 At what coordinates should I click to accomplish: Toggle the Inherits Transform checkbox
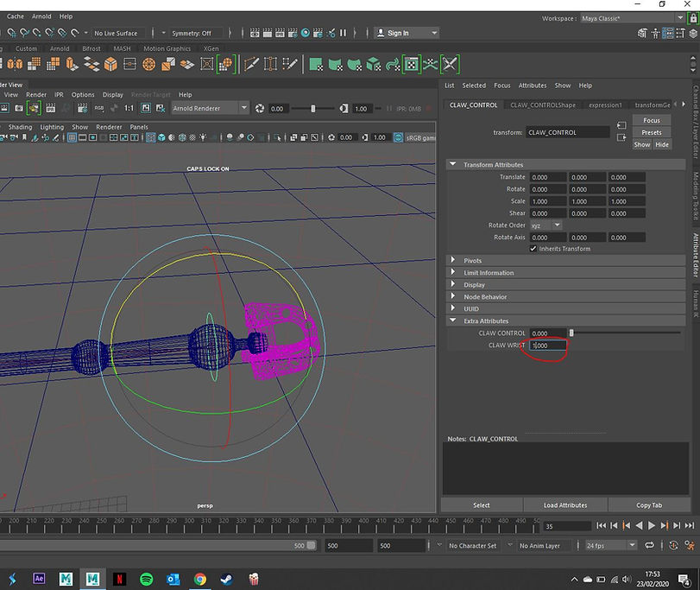(x=533, y=249)
